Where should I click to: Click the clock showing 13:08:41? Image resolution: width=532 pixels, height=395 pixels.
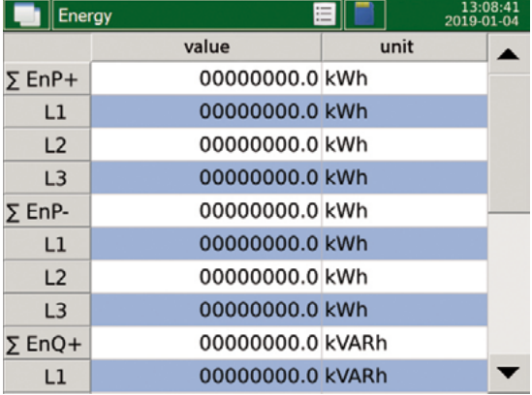(x=490, y=7)
